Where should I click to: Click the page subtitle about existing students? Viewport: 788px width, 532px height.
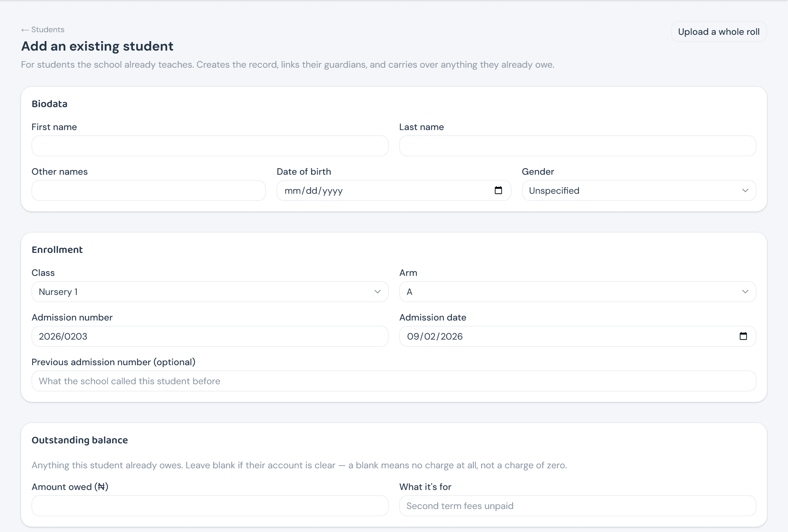(x=288, y=64)
